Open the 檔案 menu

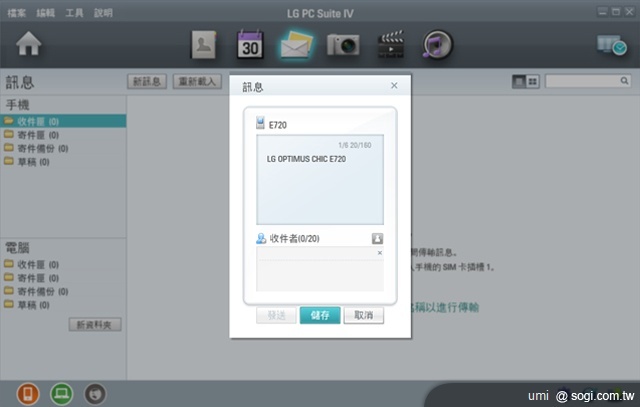click(x=17, y=13)
